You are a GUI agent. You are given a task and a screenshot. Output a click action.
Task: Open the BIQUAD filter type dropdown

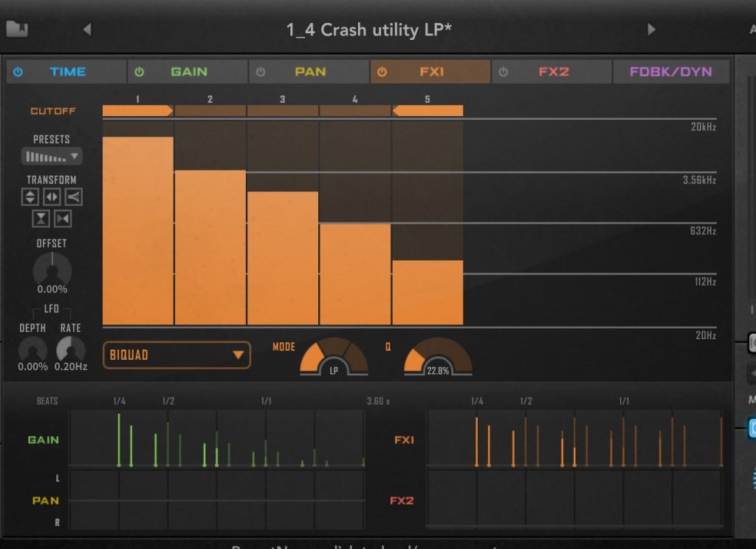pos(176,355)
